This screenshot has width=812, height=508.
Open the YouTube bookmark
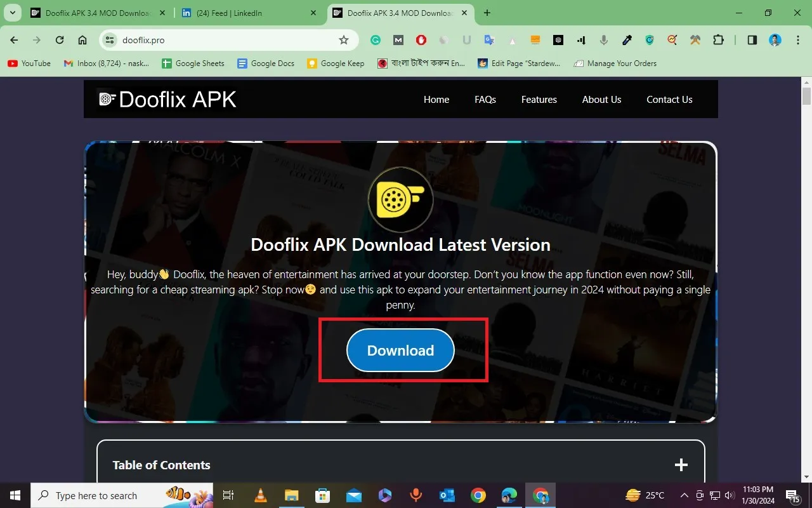tap(29, 63)
